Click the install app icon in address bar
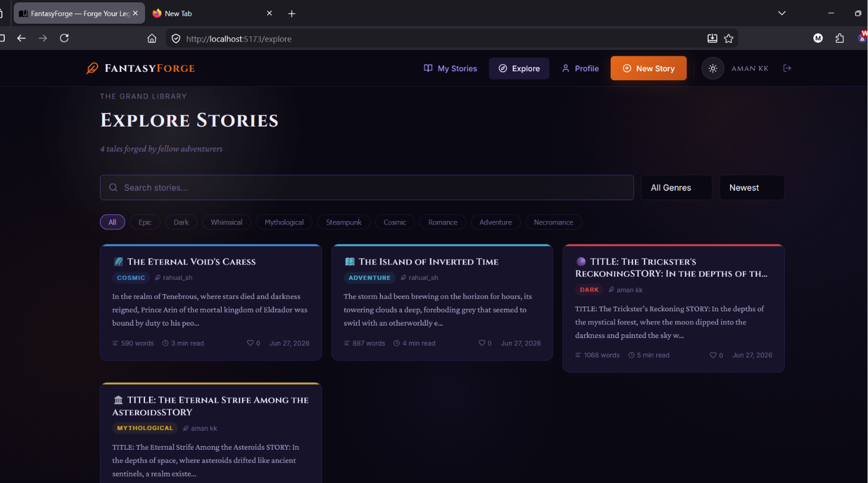The width and height of the screenshot is (868, 483). [712, 39]
